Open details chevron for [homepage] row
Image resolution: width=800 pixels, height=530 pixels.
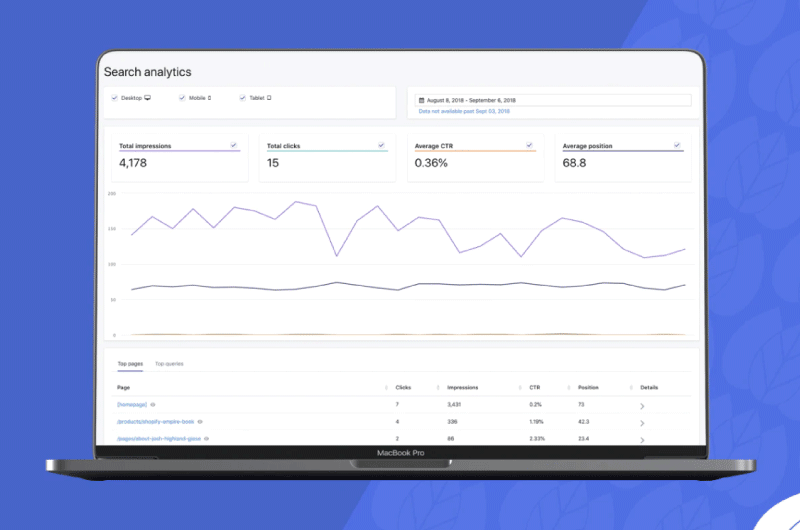tap(642, 407)
